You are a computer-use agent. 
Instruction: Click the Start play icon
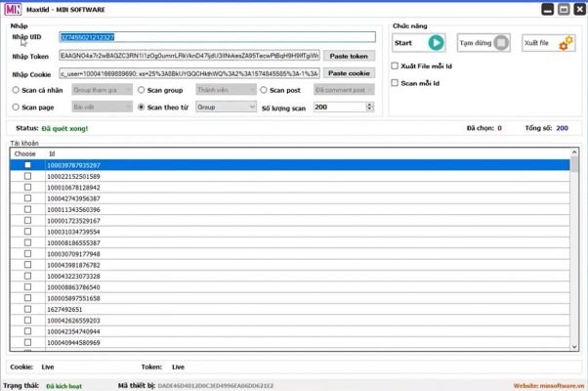click(x=435, y=43)
